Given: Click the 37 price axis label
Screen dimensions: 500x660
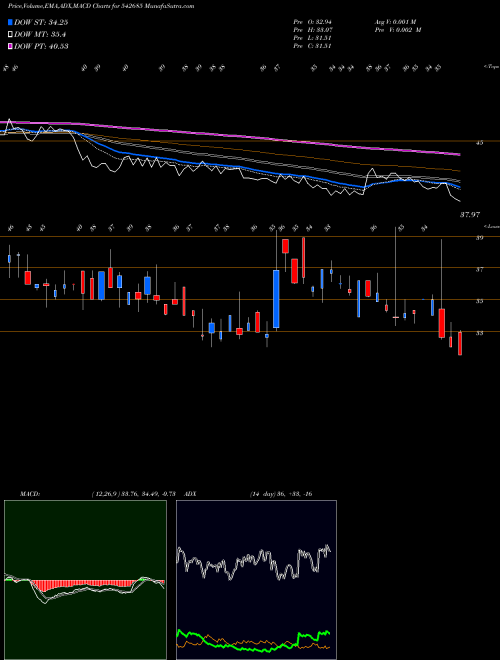Looking at the screenshot, I should tap(479, 269).
